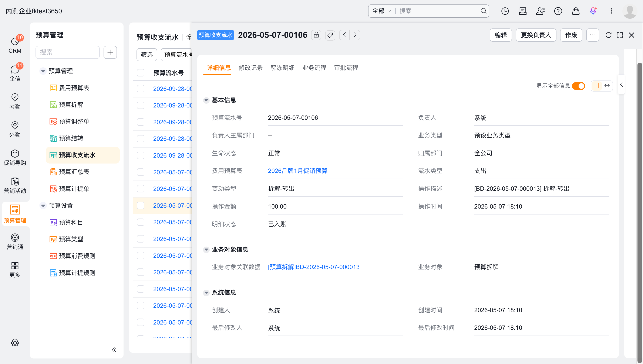Tick checkbox of first 2026-09-28 row

coord(141,89)
